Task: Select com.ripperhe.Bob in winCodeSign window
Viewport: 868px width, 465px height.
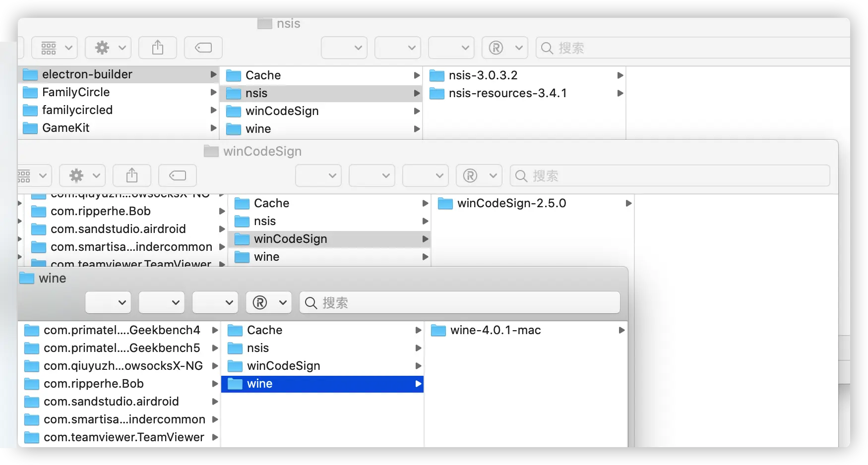Action: pyautogui.click(x=101, y=211)
